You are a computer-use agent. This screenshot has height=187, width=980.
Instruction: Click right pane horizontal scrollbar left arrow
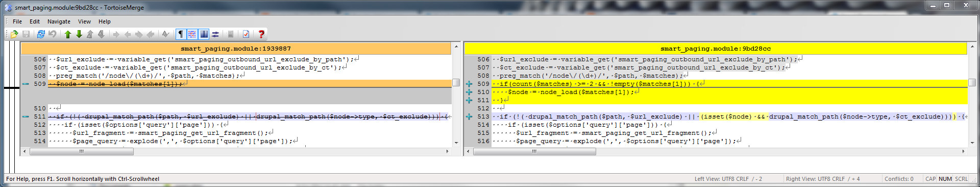[x=468, y=151]
